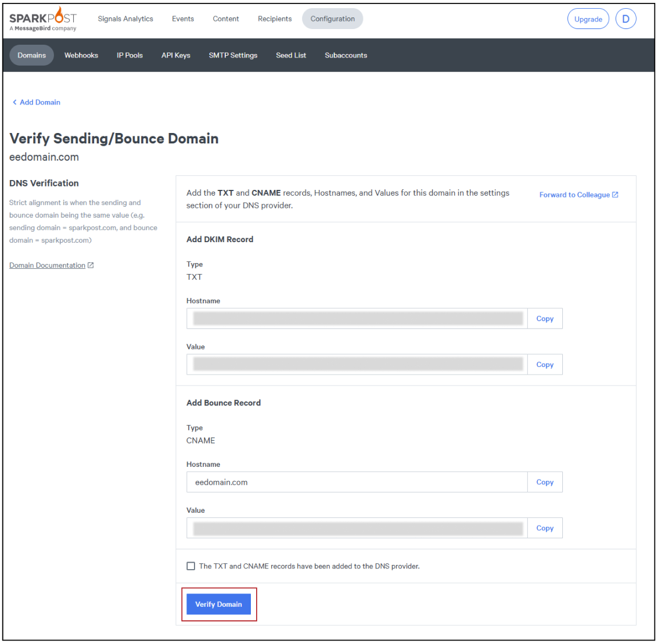Viewport: 658px width, 644px height.
Task: Go to Content section
Action: click(x=225, y=19)
